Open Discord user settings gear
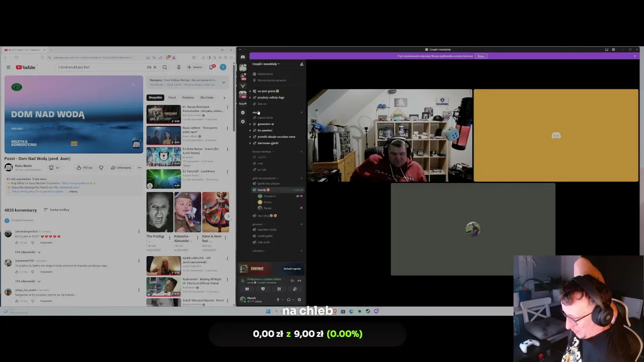This screenshot has width=644, height=362. coord(299,300)
